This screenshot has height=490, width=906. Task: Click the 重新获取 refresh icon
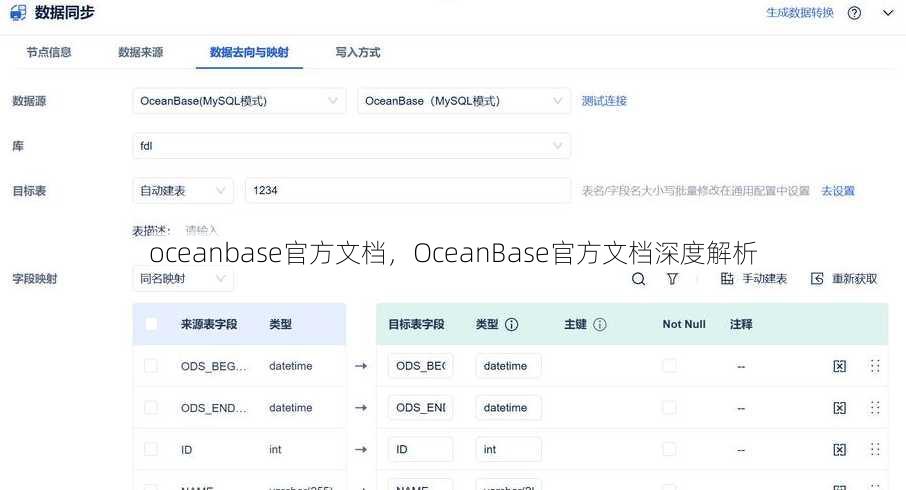coord(817,279)
